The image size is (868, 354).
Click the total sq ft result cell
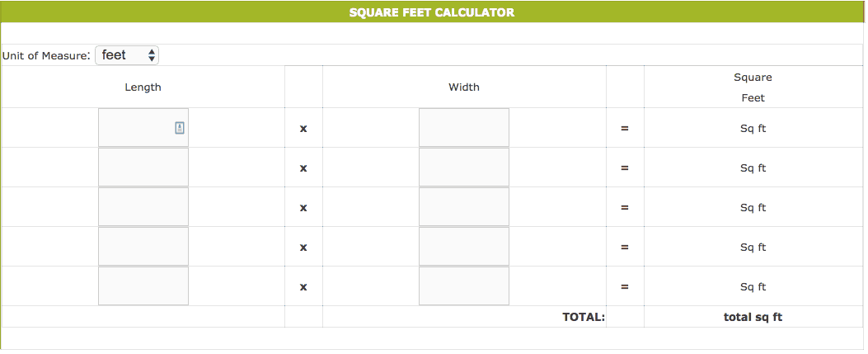coord(753,317)
